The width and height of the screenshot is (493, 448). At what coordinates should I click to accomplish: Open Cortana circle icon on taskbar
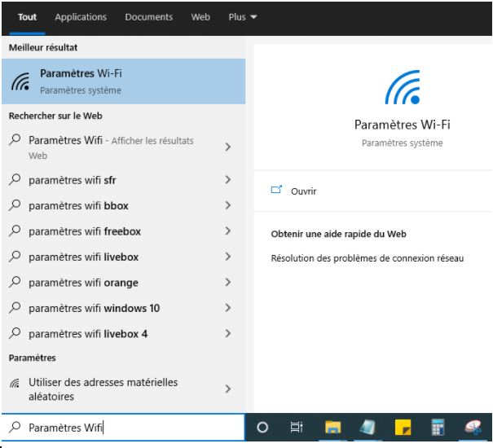click(262, 428)
